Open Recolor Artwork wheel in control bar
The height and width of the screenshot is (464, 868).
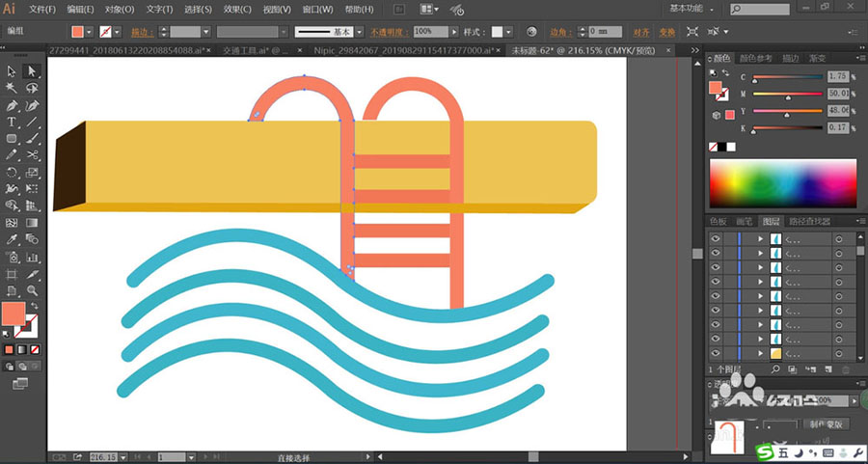(x=531, y=32)
